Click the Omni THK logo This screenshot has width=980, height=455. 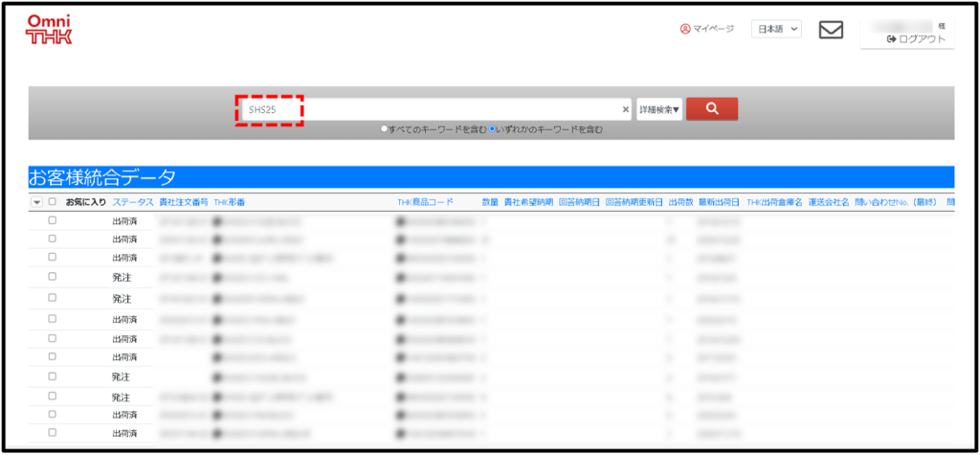coord(49,30)
